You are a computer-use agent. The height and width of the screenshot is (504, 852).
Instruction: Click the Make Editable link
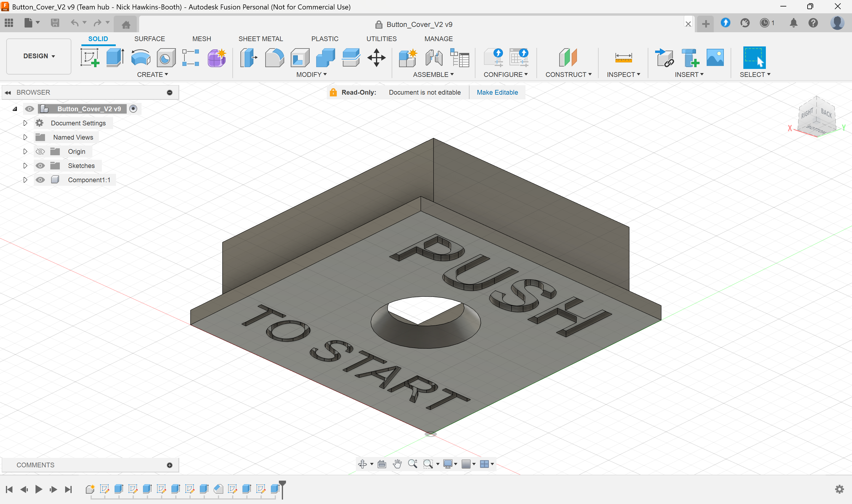point(497,92)
